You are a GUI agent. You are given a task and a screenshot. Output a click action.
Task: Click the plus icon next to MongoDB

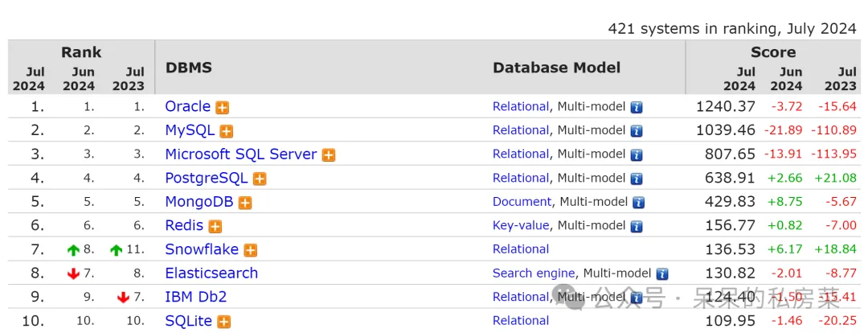(245, 203)
